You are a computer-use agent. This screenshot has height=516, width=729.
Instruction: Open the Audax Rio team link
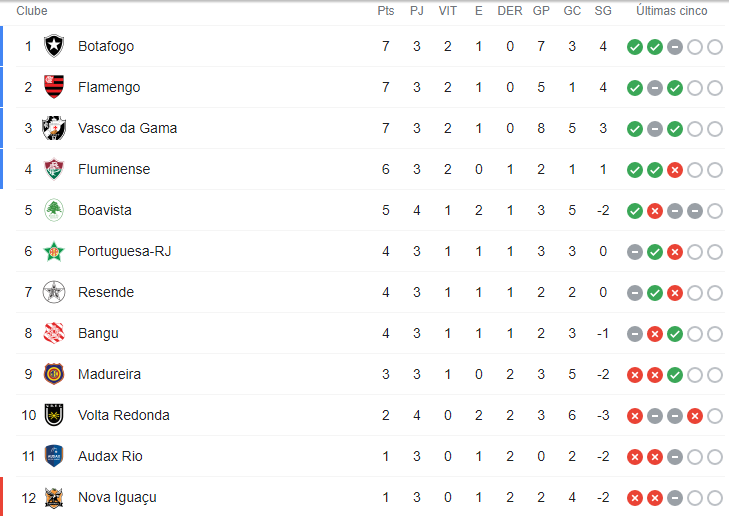(x=110, y=456)
